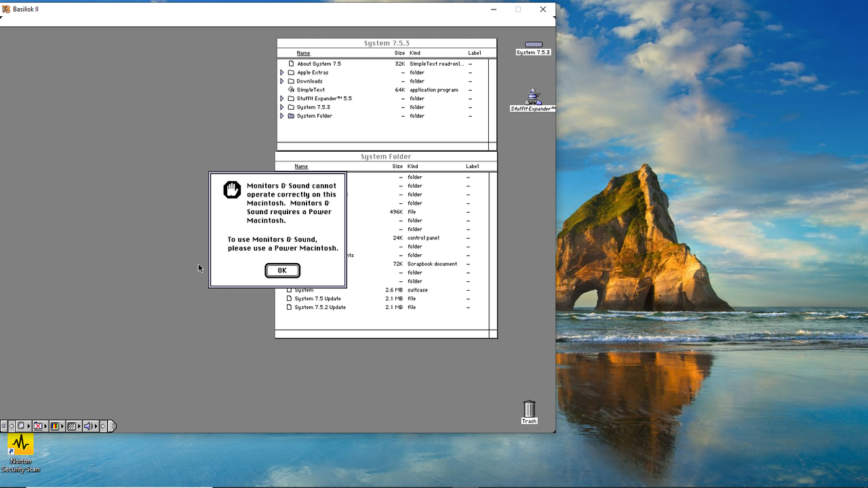The width and height of the screenshot is (868, 488).
Task: Click OK in the Monitors & Sound alert
Action: click(282, 270)
